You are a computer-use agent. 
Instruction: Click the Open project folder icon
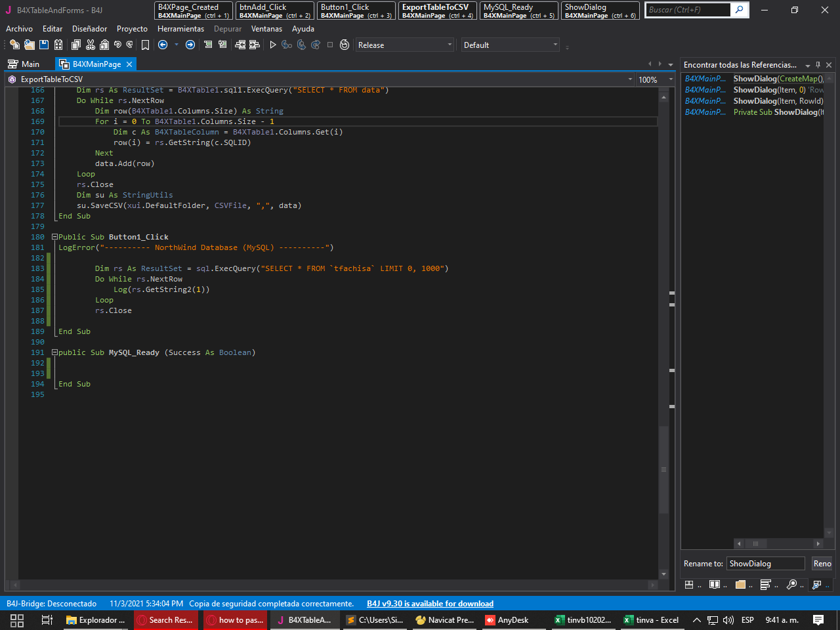click(x=29, y=45)
